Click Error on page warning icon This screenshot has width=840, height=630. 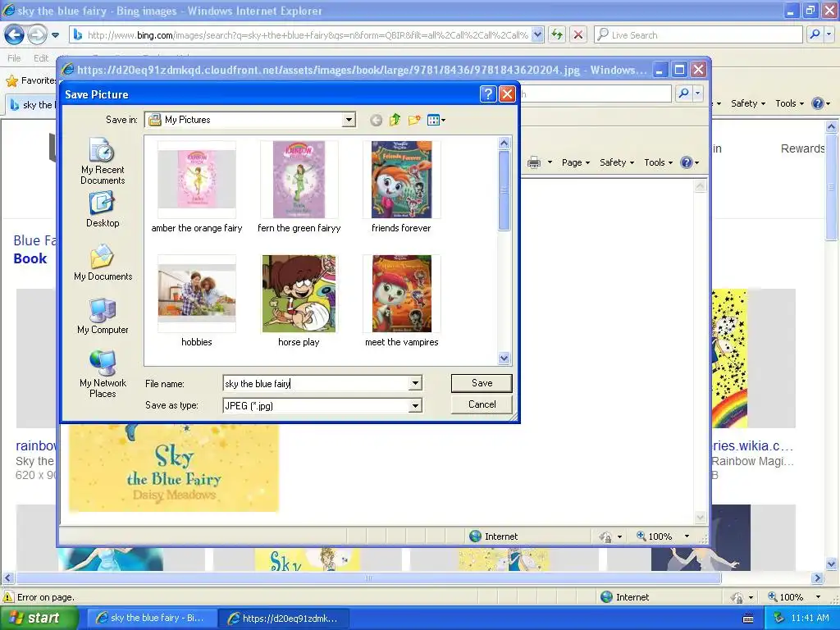click(x=8, y=597)
